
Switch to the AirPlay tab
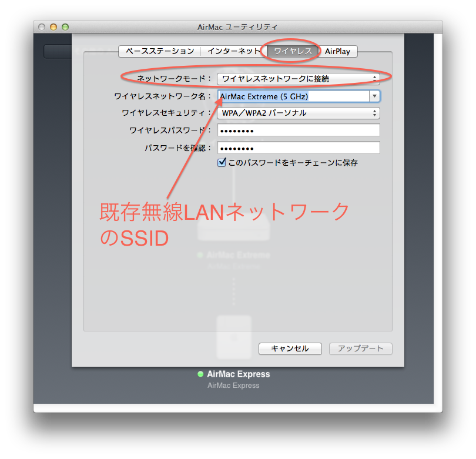click(337, 51)
